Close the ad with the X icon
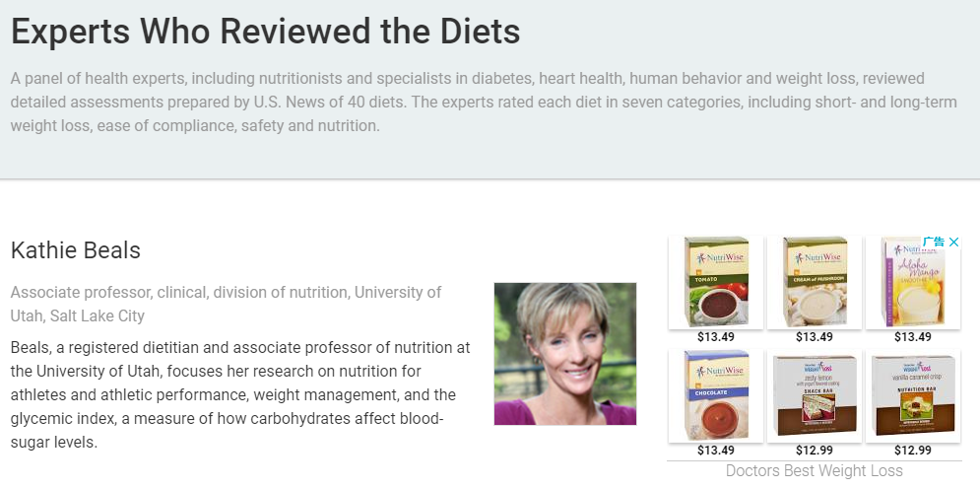Image resolution: width=980 pixels, height=489 pixels. (953, 242)
